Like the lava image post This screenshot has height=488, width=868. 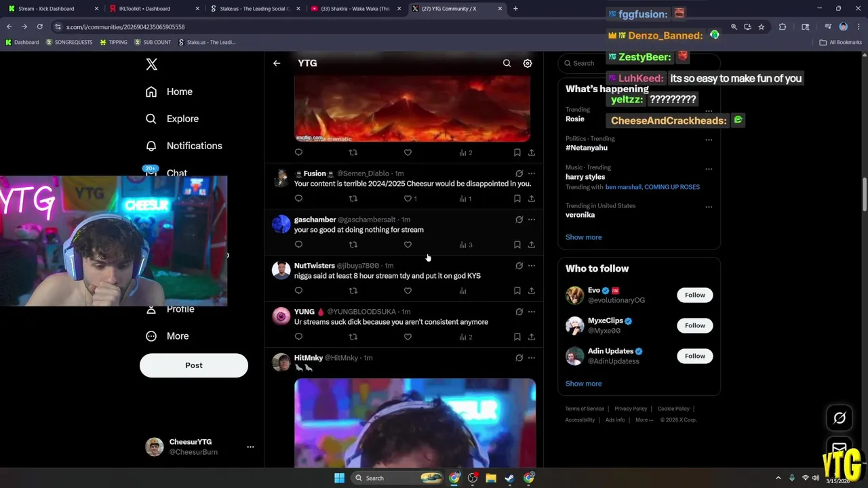(x=408, y=152)
